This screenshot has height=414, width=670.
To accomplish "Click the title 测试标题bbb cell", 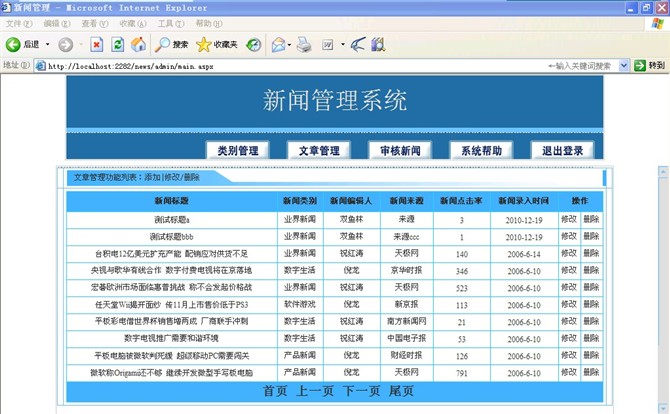I will click(171, 237).
